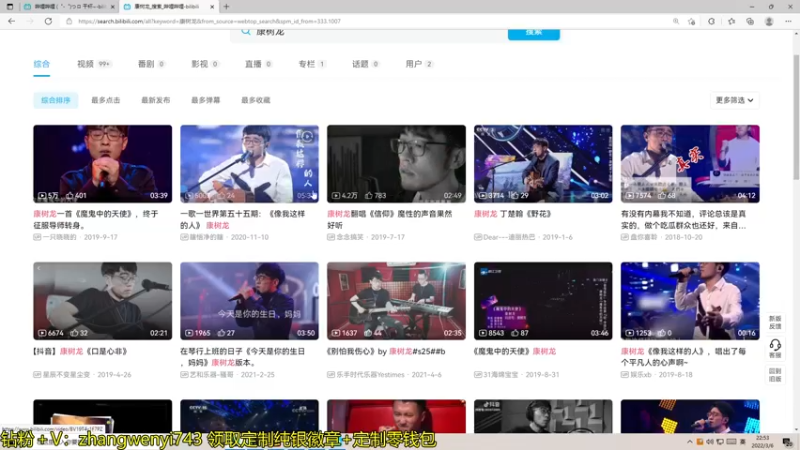Sort results by 最新发布

pyautogui.click(x=156, y=101)
